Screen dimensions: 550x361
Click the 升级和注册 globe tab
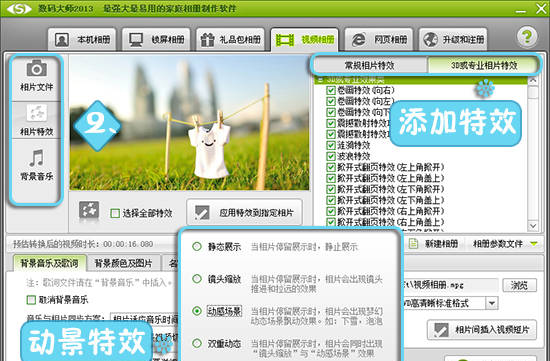point(453,40)
